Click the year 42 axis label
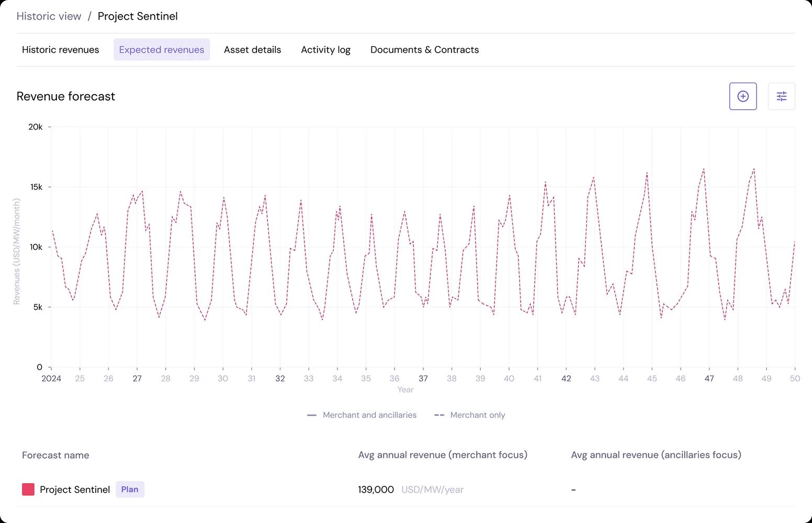This screenshot has height=523, width=812. tap(566, 379)
